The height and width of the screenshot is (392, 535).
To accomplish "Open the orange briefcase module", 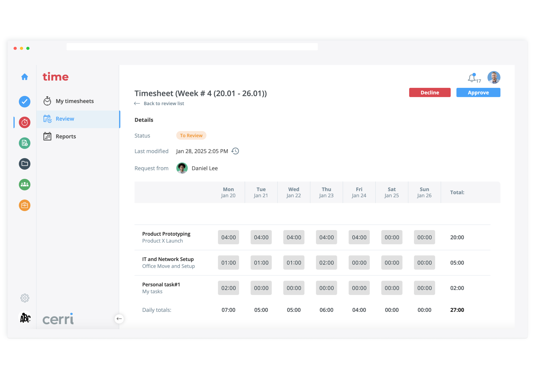I will coord(25,205).
